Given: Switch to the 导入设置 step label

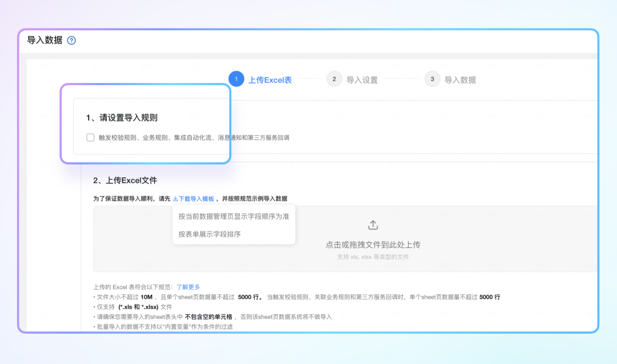Looking at the screenshot, I should tap(362, 80).
